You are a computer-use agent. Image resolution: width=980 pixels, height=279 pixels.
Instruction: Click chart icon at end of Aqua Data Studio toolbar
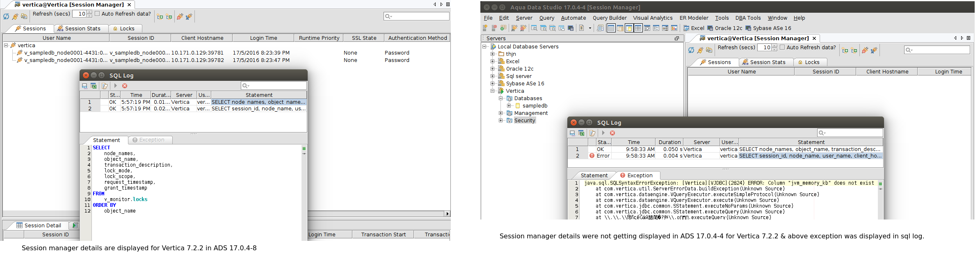pyautogui.click(x=674, y=28)
